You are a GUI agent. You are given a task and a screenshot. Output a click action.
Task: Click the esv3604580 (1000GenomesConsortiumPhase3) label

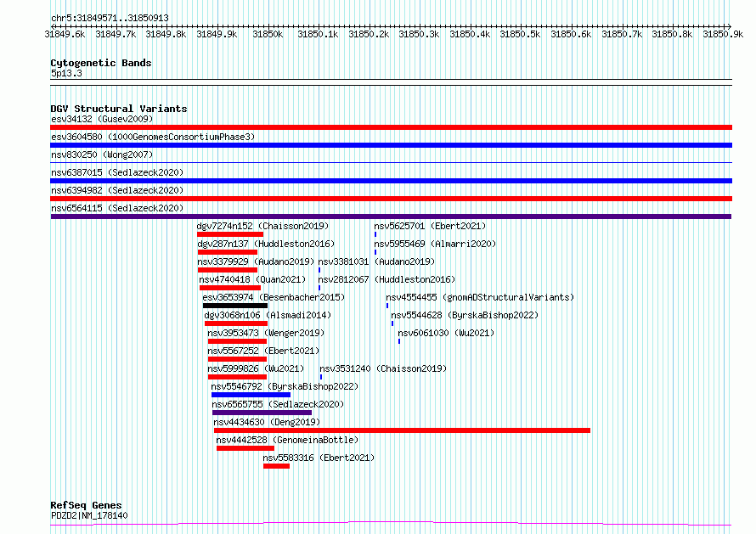click(153, 137)
